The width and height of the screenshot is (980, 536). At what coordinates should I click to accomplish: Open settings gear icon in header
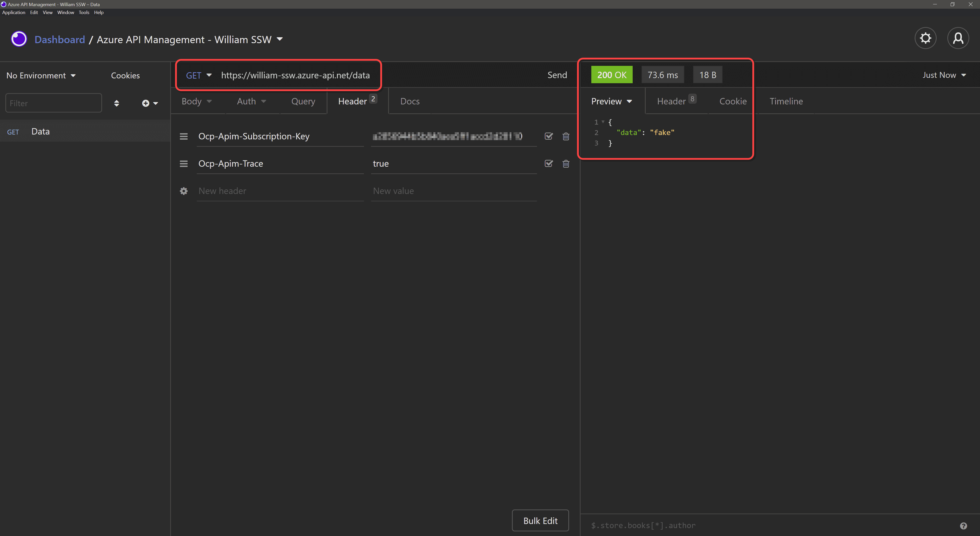point(925,38)
